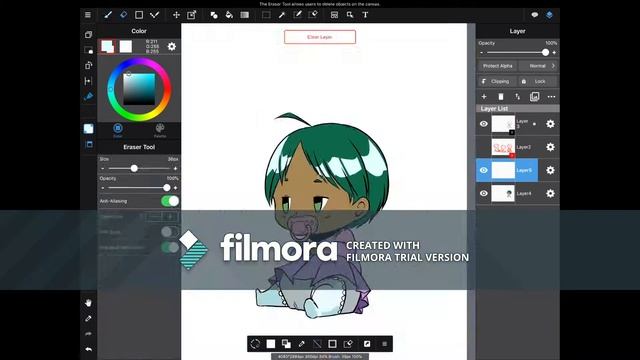Image resolution: width=640 pixels, height=360 pixels.
Task: Select the Gradient tool
Action: pos(244,15)
